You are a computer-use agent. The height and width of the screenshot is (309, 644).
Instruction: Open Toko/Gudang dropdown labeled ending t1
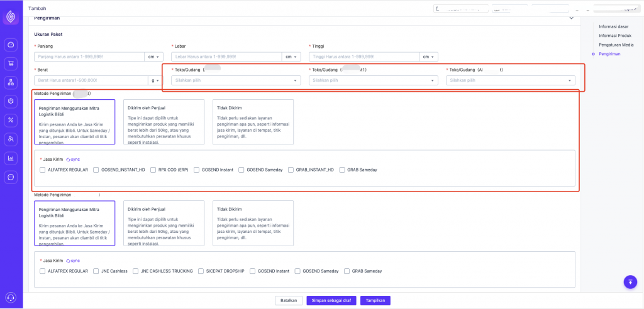pyautogui.click(x=374, y=80)
